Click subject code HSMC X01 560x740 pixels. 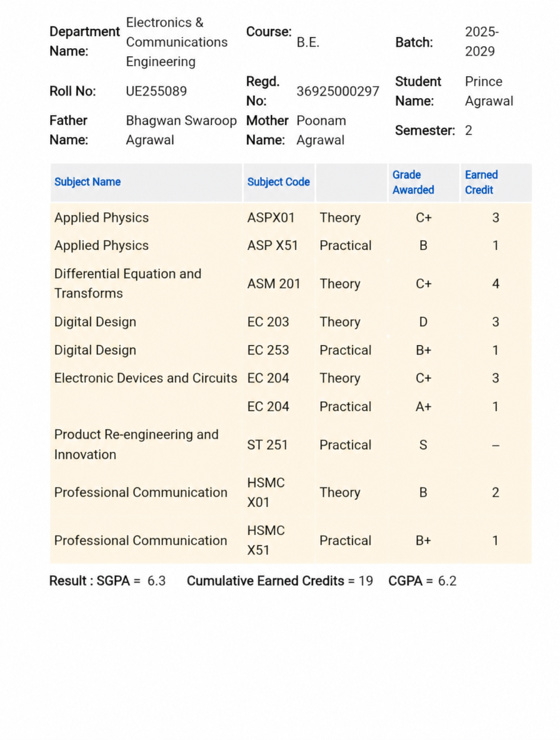266,492
